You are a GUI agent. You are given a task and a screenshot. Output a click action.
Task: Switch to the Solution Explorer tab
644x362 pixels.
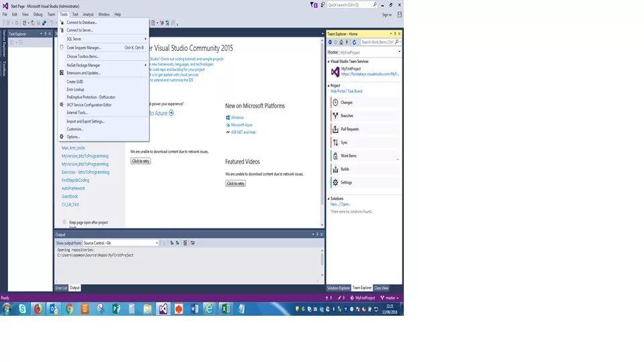pos(338,288)
